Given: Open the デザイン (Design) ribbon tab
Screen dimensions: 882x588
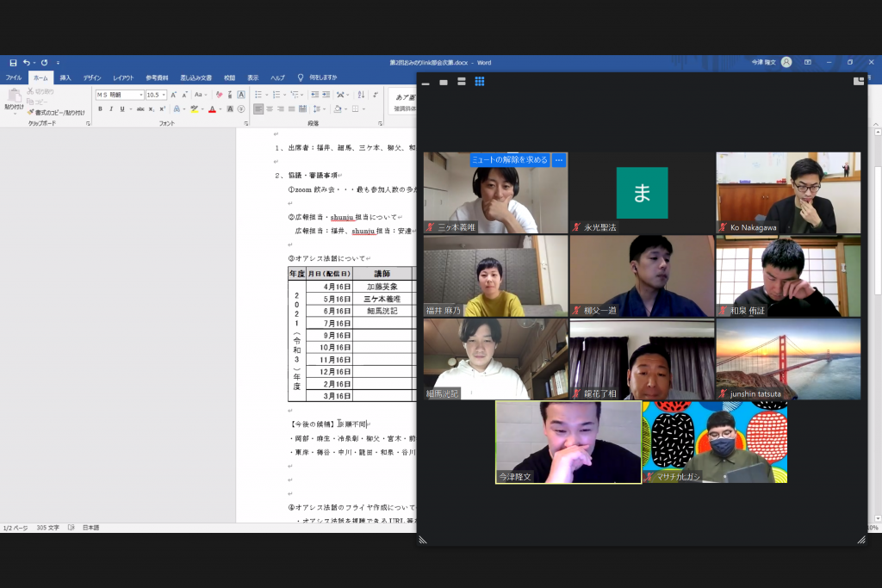Looking at the screenshot, I should click(92, 77).
